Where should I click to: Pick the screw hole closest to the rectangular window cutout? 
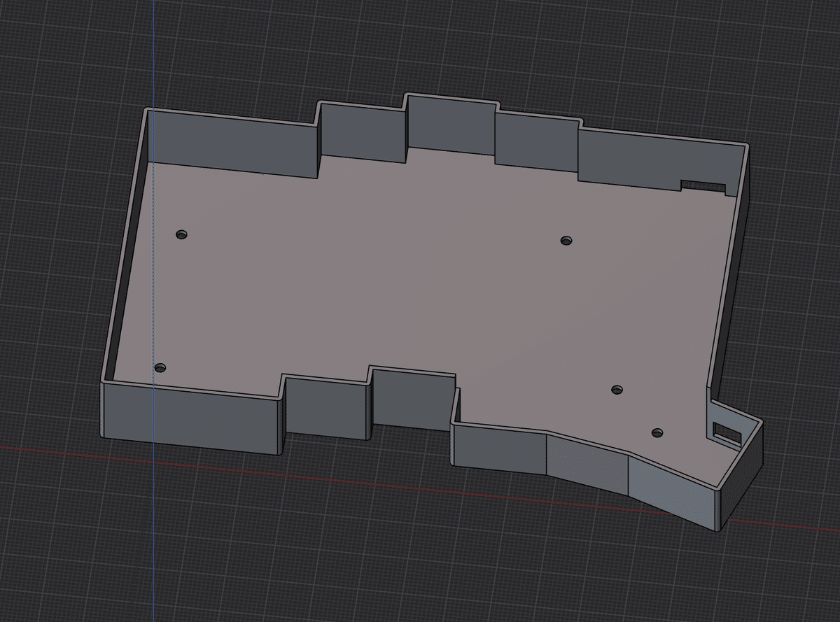coord(657,433)
